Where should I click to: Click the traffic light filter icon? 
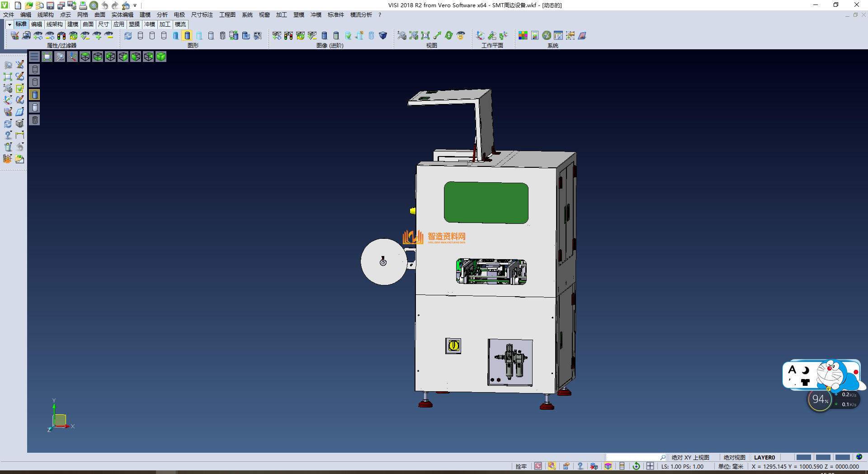point(61,35)
